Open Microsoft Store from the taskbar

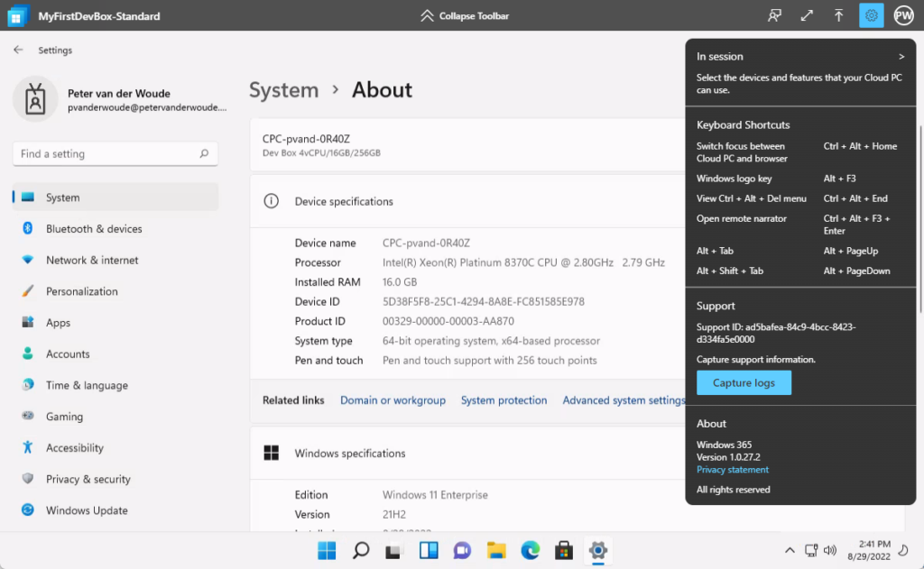tap(564, 550)
